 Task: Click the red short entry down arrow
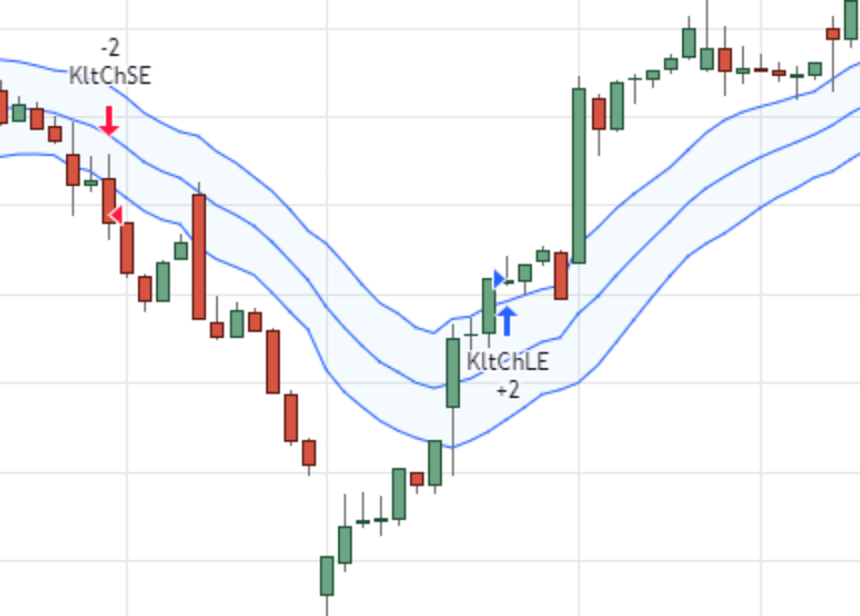click(109, 121)
